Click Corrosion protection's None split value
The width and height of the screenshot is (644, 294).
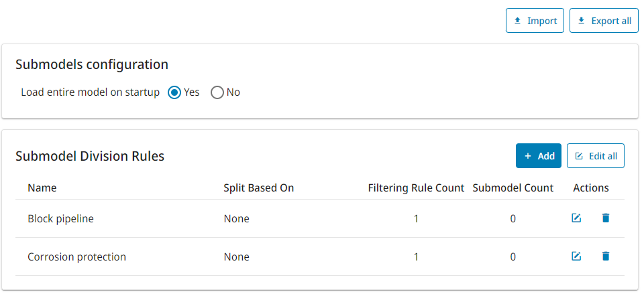237,256
